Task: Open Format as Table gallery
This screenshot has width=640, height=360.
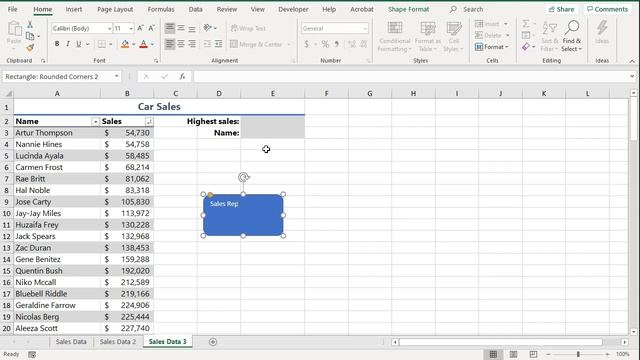Action: click(x=427, y=37)
